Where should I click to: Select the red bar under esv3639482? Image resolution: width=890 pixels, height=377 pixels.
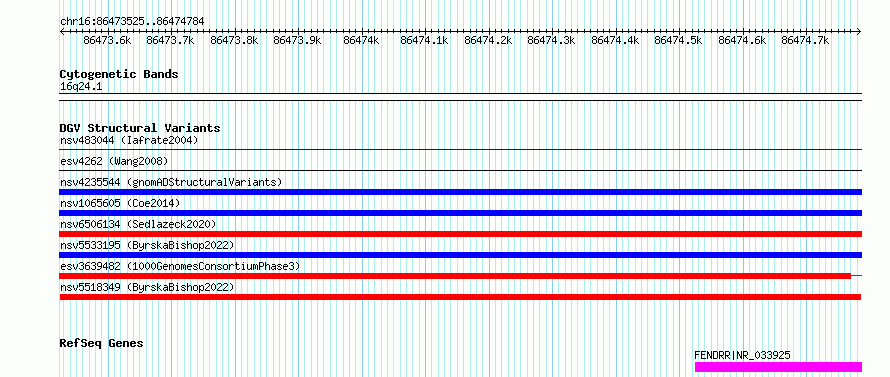tap(455, 276)
